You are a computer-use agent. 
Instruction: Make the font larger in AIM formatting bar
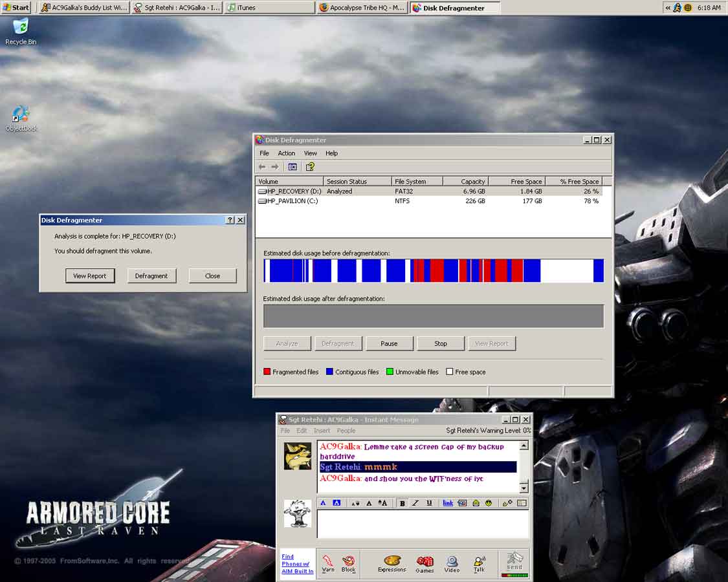tap(382, 503)
